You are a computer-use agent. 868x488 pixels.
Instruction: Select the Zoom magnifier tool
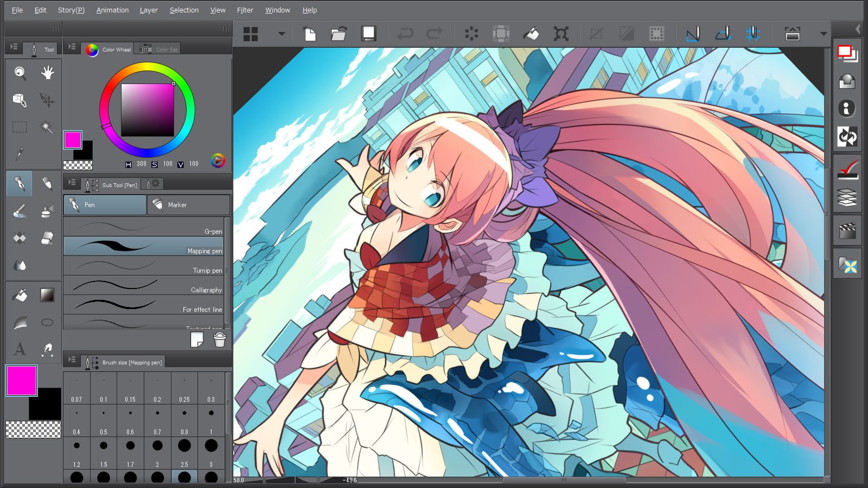click(20, 73)
